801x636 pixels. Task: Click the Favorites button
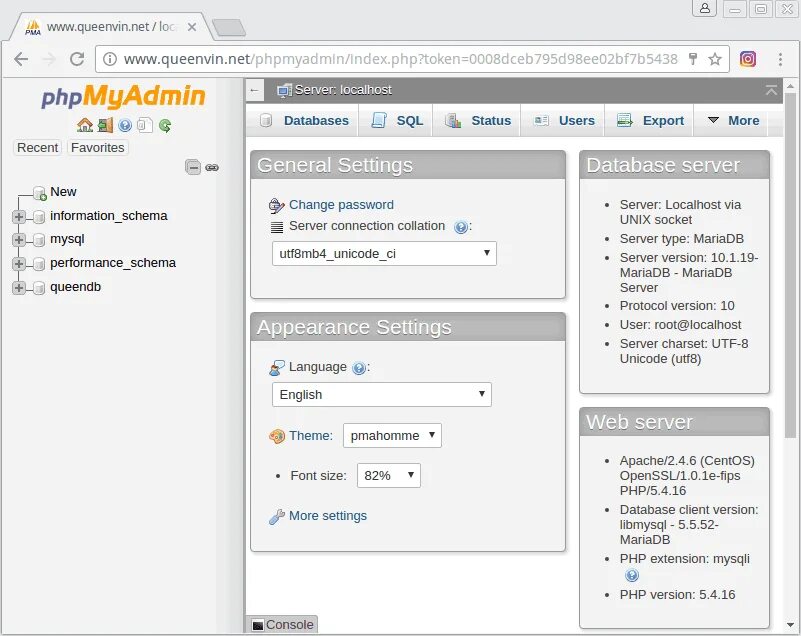point(98,148)
